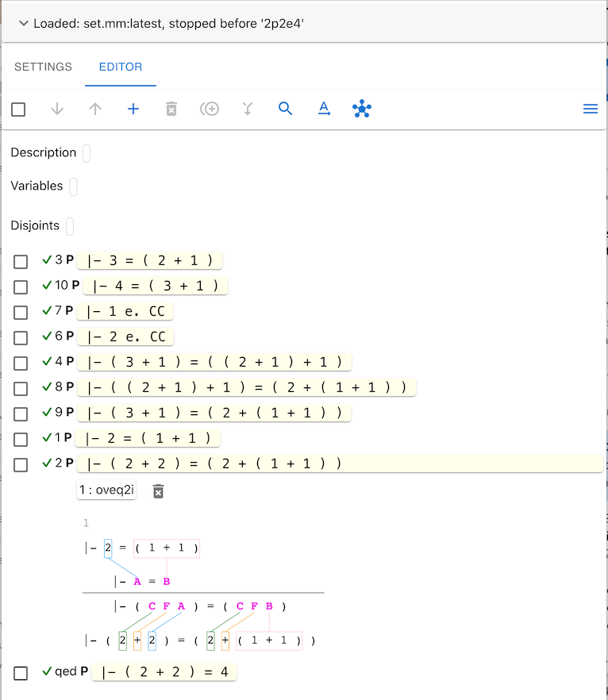Click the Disjoints input field

pos(70,226)
